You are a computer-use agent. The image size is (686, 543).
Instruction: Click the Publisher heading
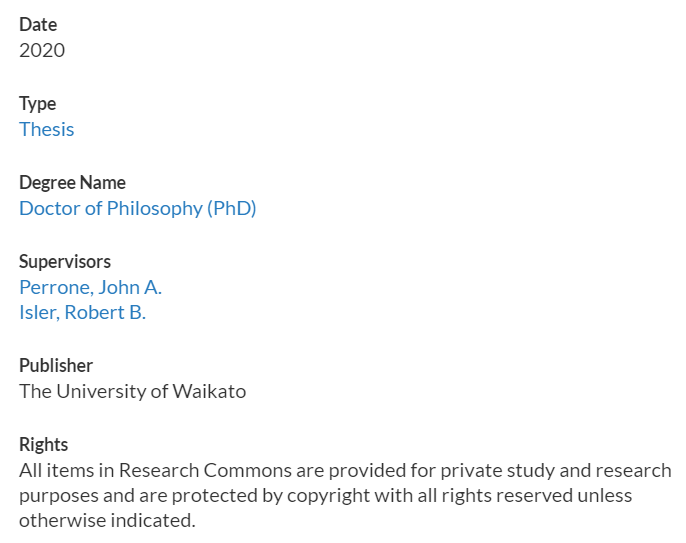[x=56, y=365]
